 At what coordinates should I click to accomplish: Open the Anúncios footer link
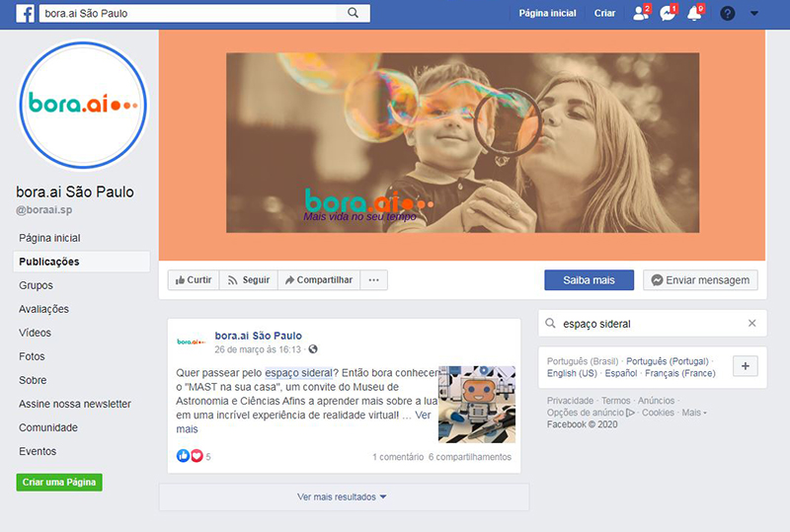point(656,401)
